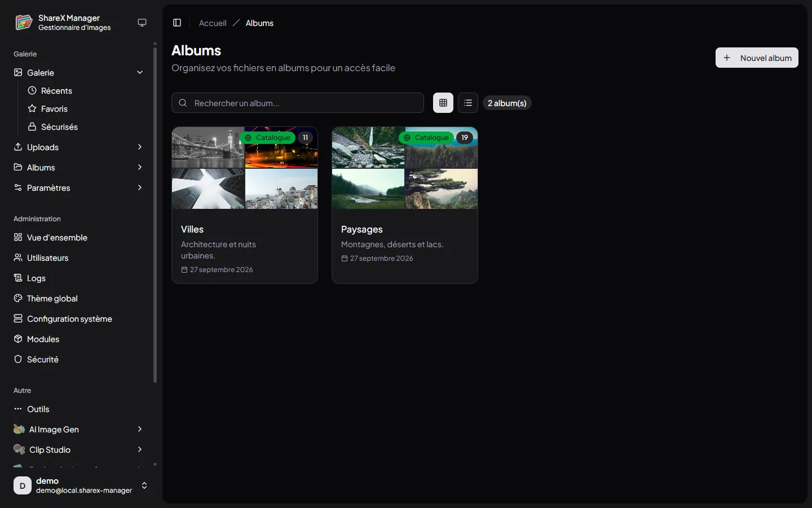Expand the Albums submenu chevron
Screen dimensions: 812x508
140,168
